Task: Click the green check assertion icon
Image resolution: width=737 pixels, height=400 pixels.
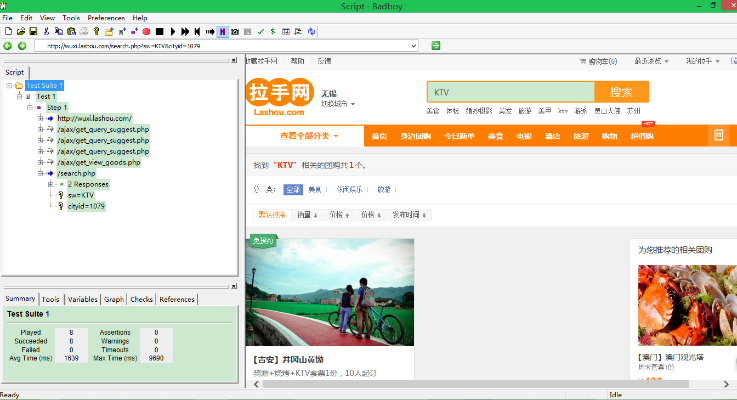Action: pos(261,32)
